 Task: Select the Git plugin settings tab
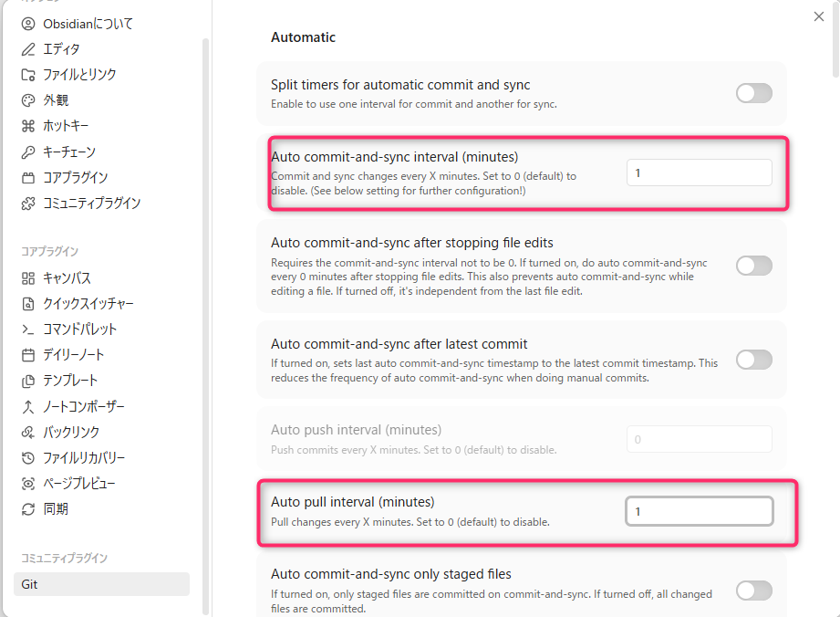[100, 584]
